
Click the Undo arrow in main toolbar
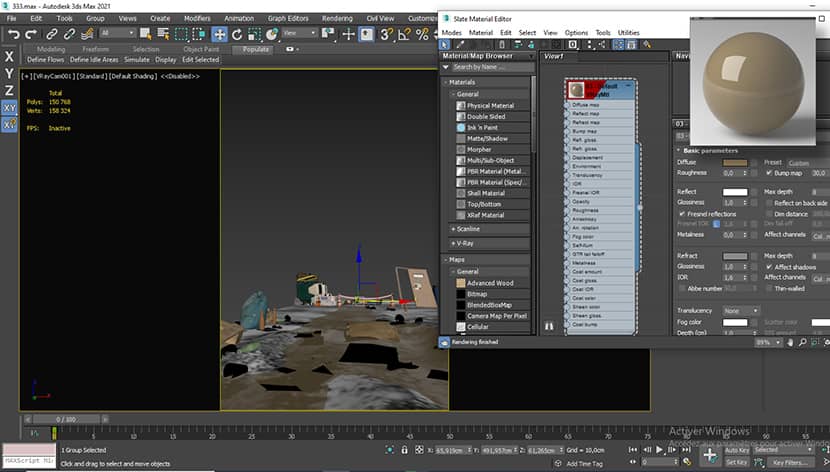13,35
